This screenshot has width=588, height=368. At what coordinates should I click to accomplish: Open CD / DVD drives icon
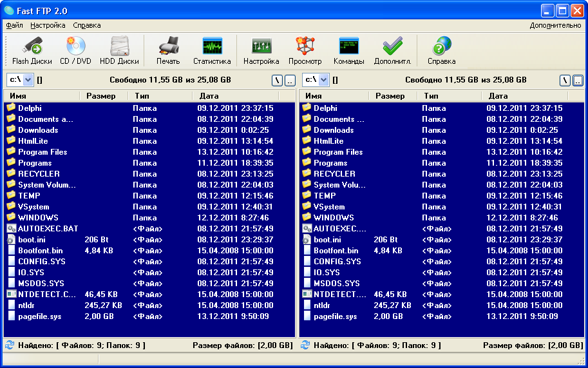[75, 46]
